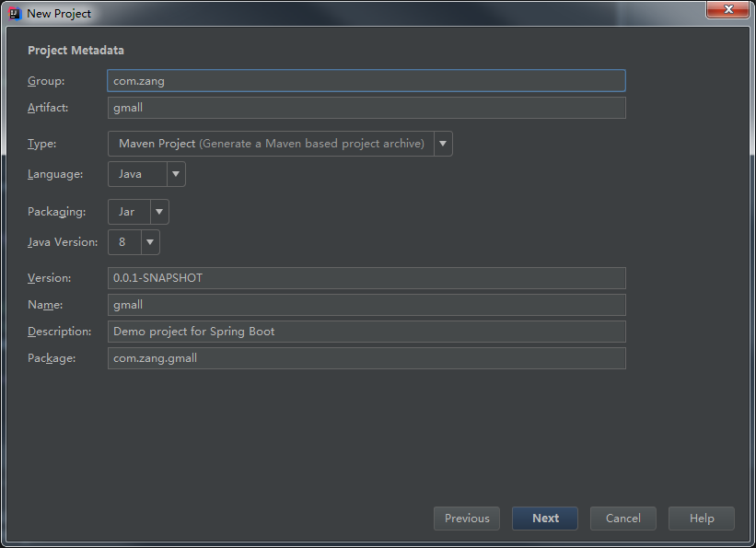Viewport: 756px width, 548px height.
Task: Expand the Java Version dropdown arrow
Action: (150, 242)
